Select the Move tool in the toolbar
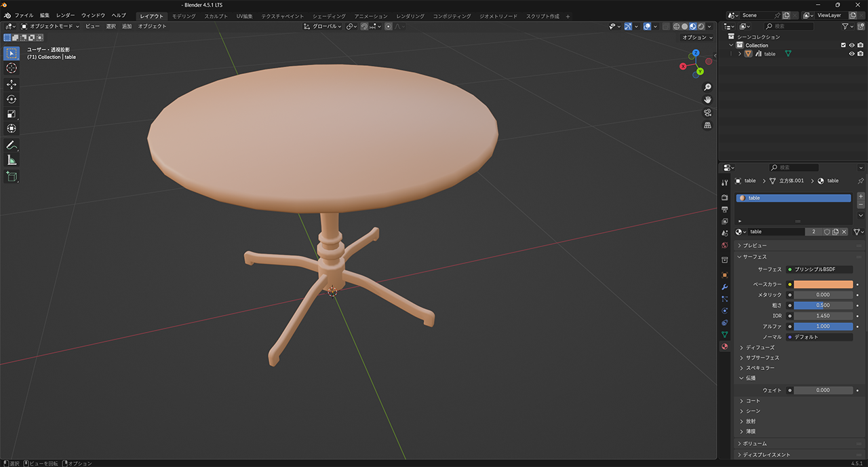 tap(12, 84)
